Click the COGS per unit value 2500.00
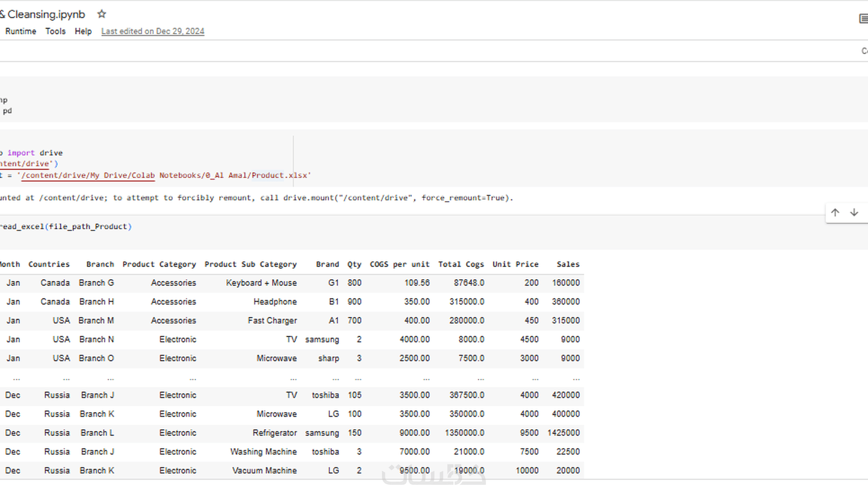This screenshot has height=495, width=868. (x=415, y=358)
